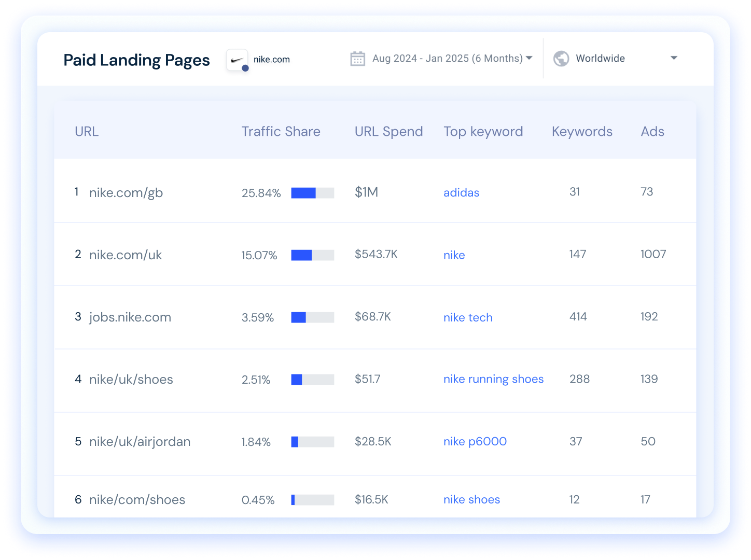Click the $51.7 URL spend value
Viewport: 751px width, 560px height.
367,379
